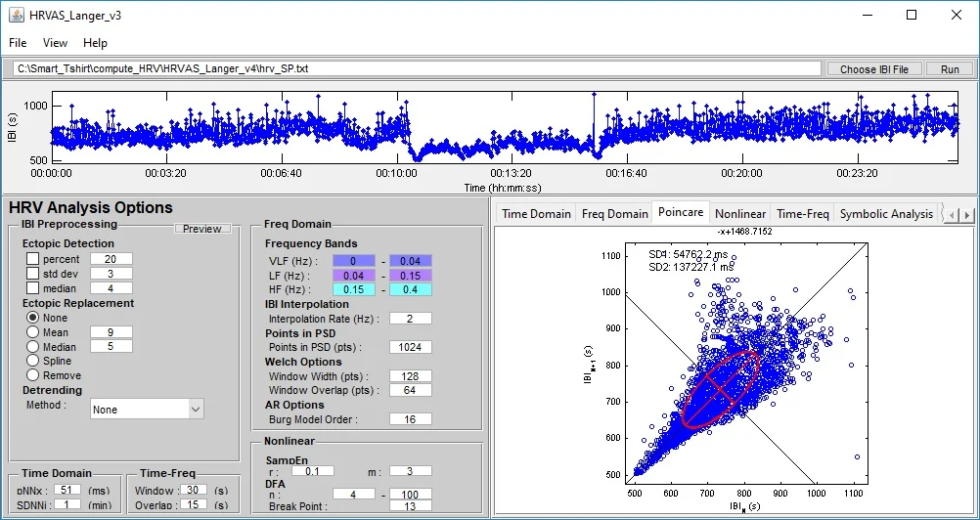Click the LF upper bound 0.15 field
The image size is (980, 520).
click(x=410, y=276)
